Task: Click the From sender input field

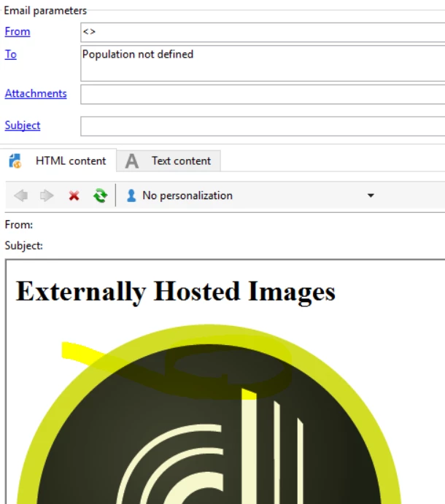Action: pos(263,32)
